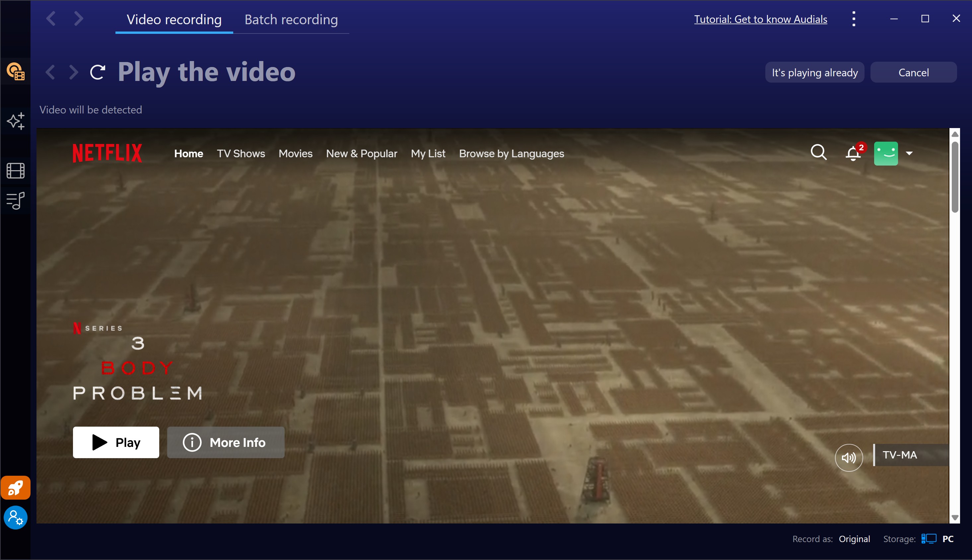Open Netflix search magnifier
Image resolution: width=972 pixels, height=560 pixels.
819,152
